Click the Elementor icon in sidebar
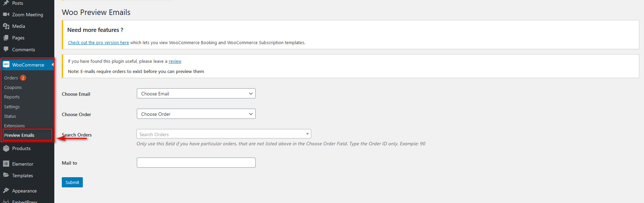 (x=6, y=164)
